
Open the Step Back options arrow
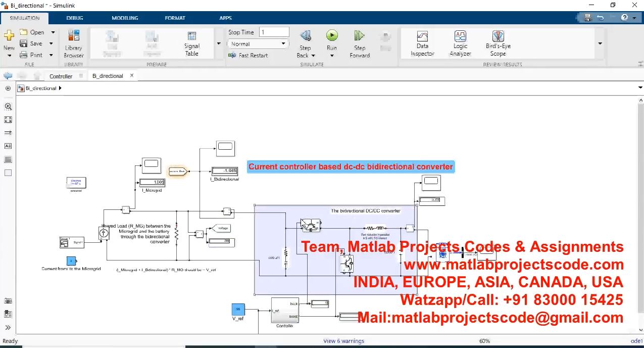point(313,56)
